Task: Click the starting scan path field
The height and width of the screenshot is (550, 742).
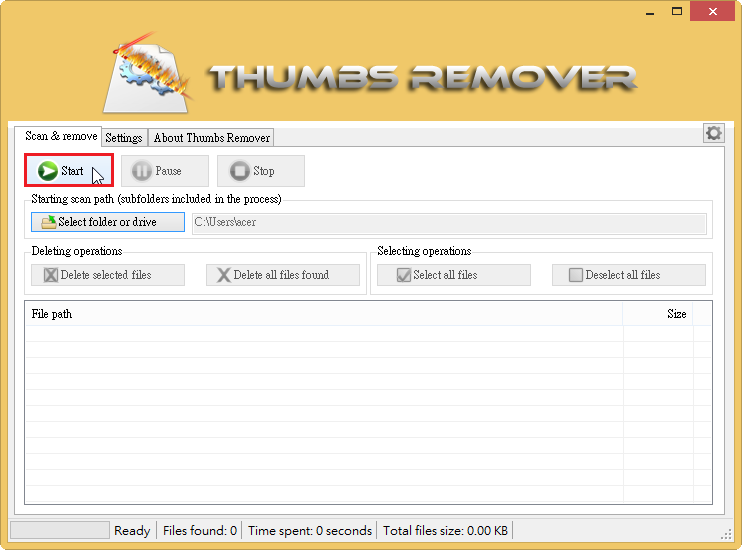Action: 448,222
